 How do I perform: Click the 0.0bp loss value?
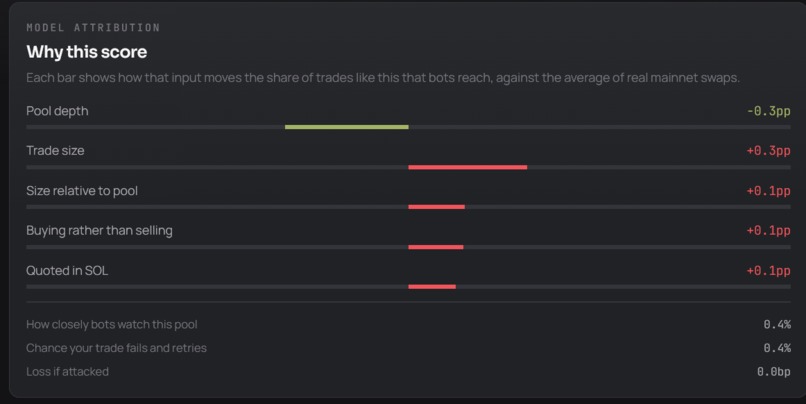[x=774, y=372]
